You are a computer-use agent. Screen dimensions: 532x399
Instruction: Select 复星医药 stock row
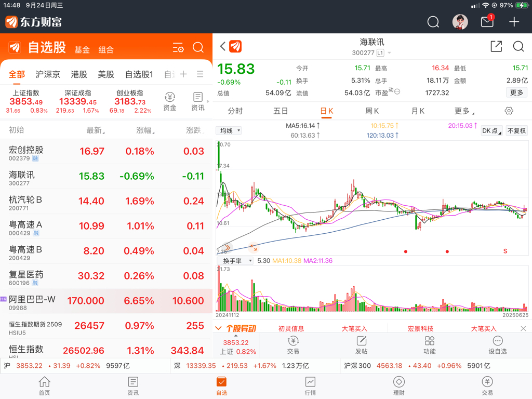coord(106,276)
